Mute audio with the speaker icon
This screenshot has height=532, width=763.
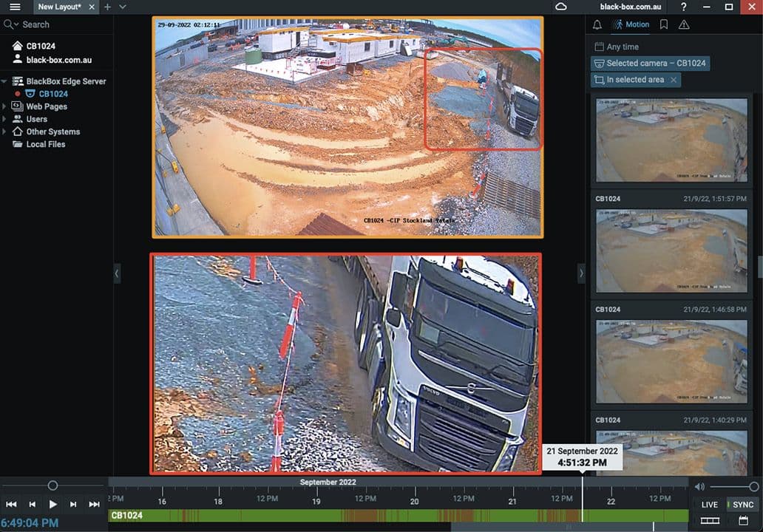click(699, 486)
